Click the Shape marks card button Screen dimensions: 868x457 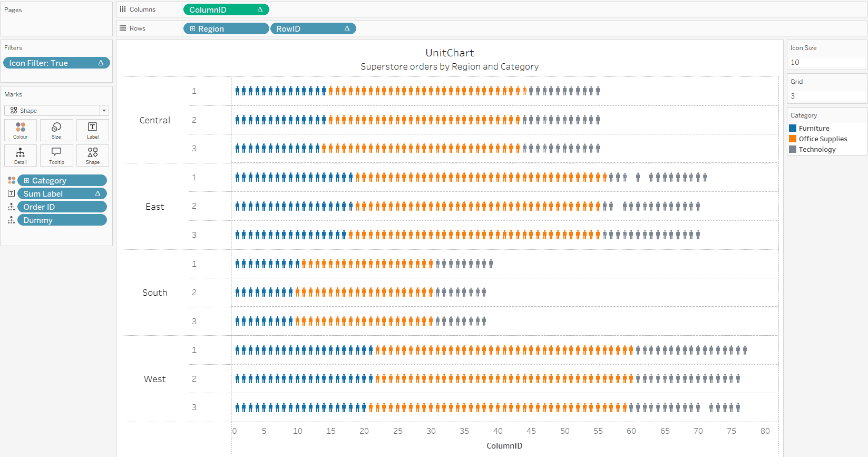click(x=93, y=155)
